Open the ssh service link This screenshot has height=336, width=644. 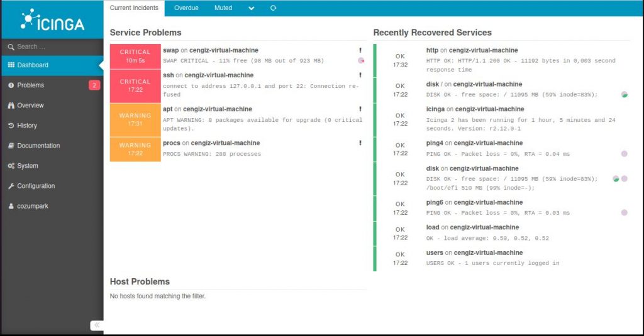(168, 75)
